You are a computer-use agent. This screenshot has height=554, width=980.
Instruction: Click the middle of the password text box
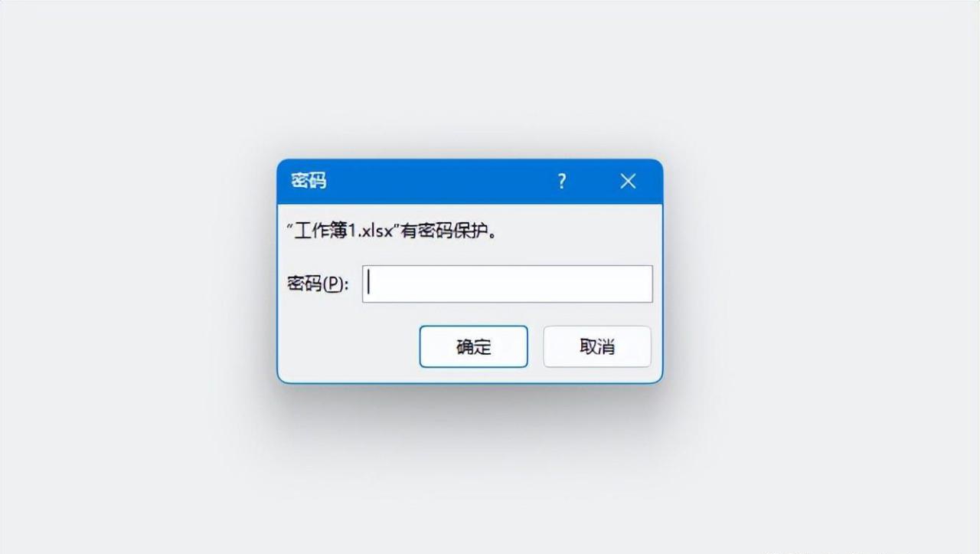coord(507,284)
